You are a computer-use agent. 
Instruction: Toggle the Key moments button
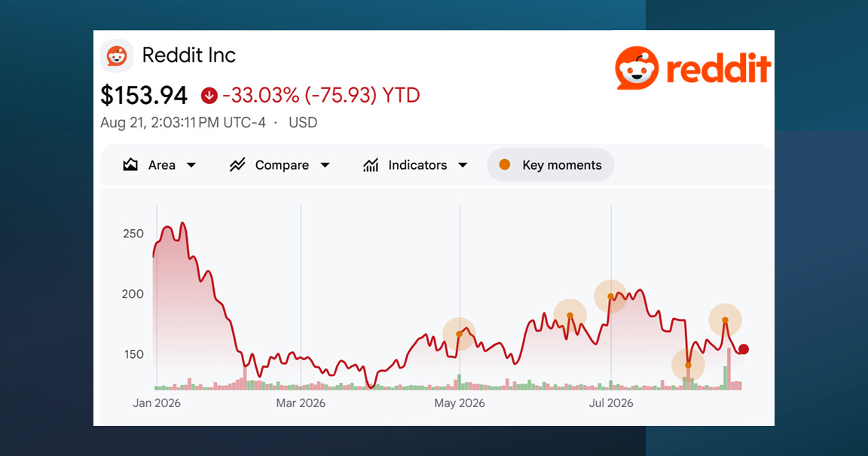tap(550, 165)
